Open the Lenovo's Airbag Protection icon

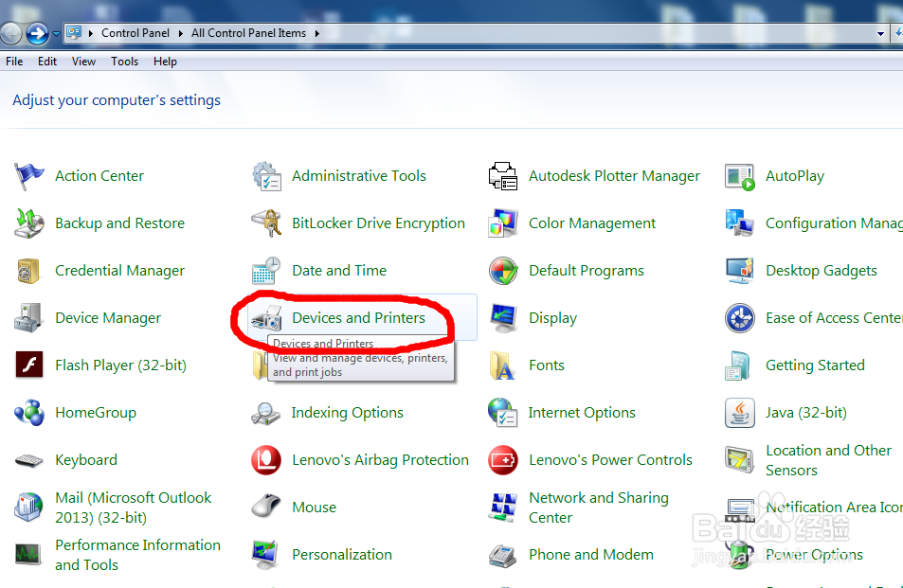pos(266,460)
